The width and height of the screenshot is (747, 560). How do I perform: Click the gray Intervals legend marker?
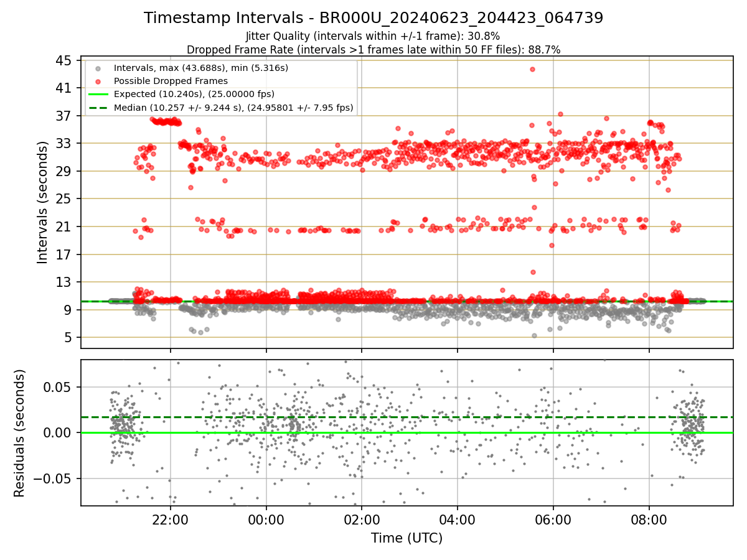point(98,68)
